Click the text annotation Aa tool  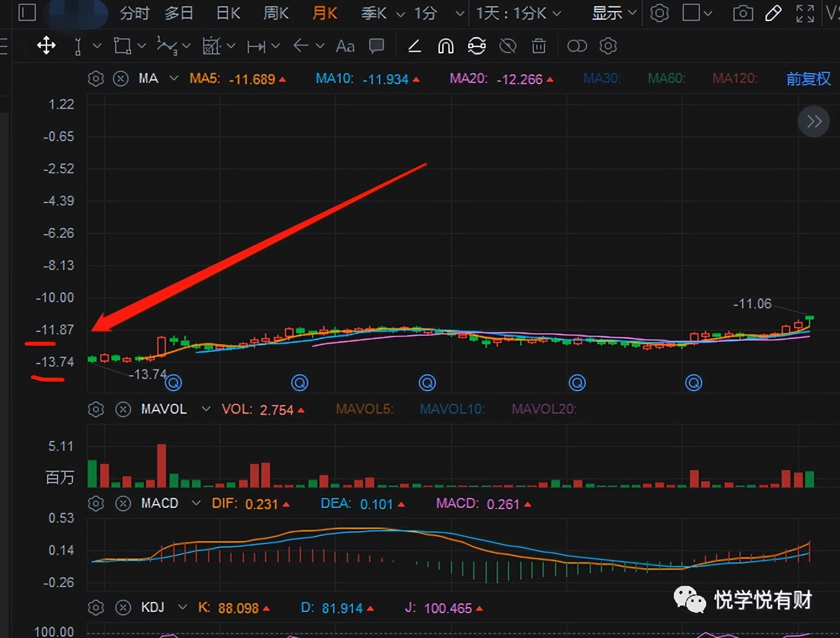pos(345,46)
